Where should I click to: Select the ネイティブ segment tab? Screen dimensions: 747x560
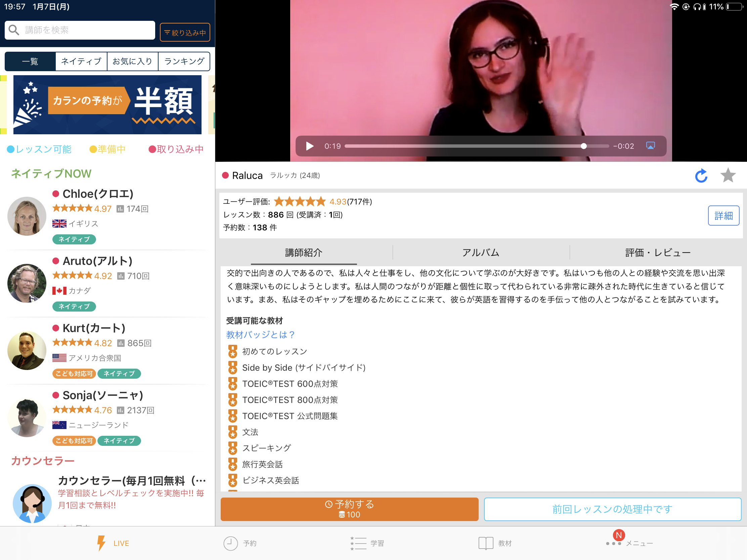(81, 61)
